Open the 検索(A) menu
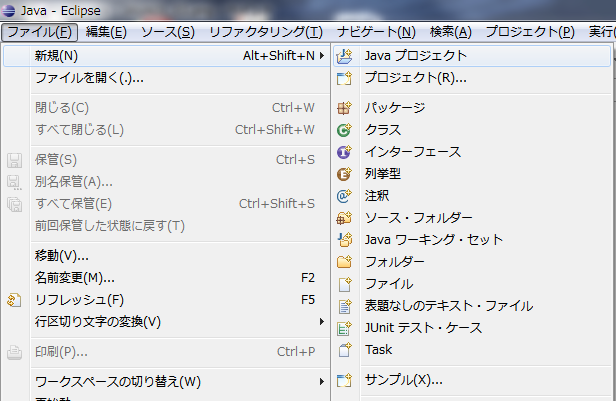Viewport: 616px width, 401px height. point(451,32)
